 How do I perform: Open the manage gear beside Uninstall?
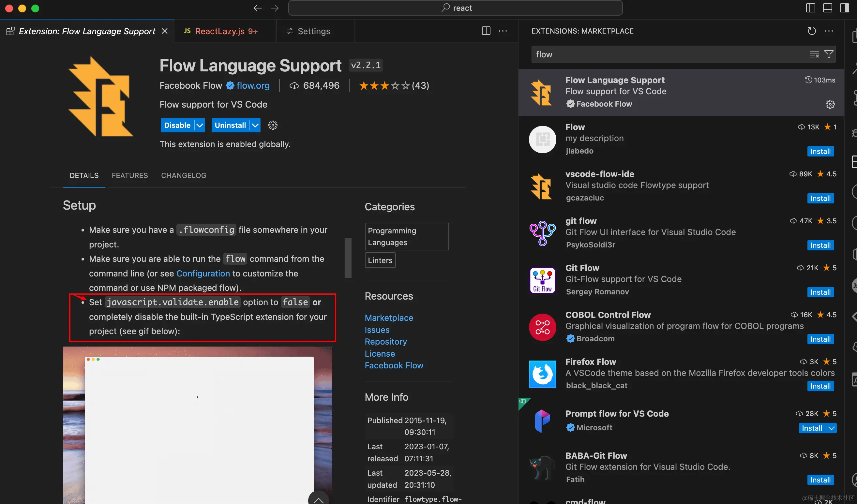[x=272, y=125]
